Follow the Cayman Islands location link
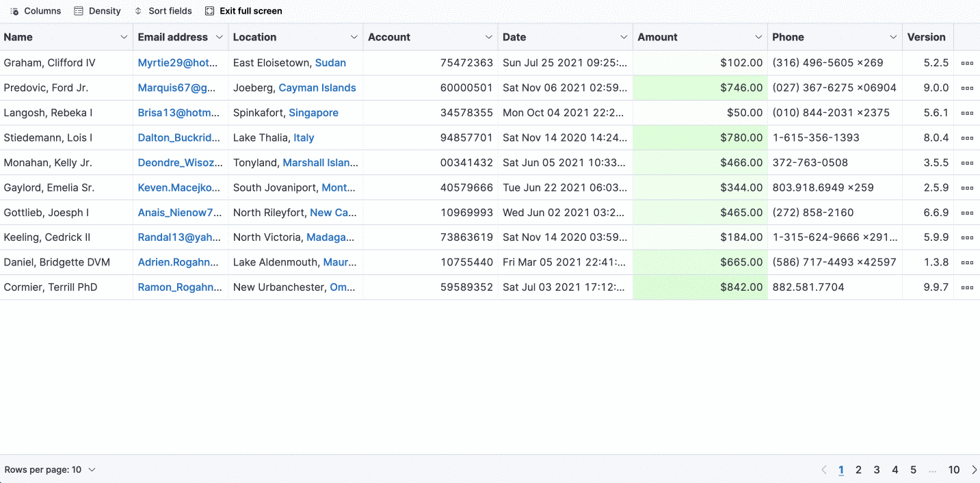980x483 pixels. click(317, 88)
